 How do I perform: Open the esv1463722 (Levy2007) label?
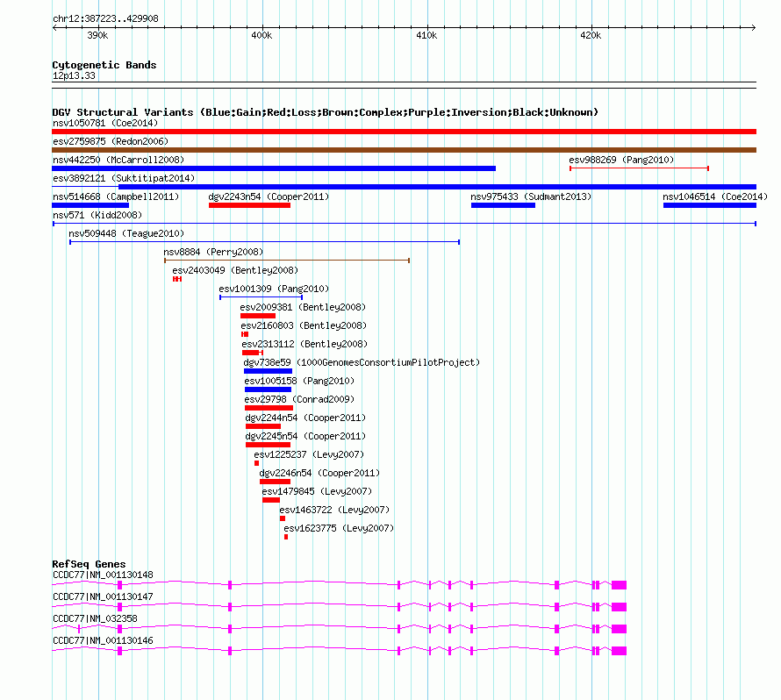tap(334, 510)
